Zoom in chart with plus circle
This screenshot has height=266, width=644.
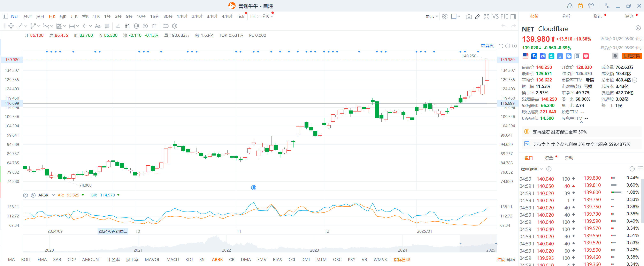(x=514, y=46)
